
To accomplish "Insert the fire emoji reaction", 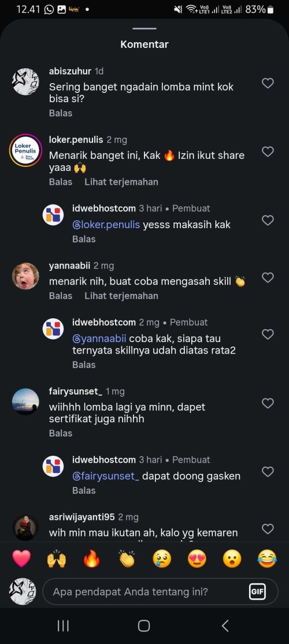I will (92, 559).
